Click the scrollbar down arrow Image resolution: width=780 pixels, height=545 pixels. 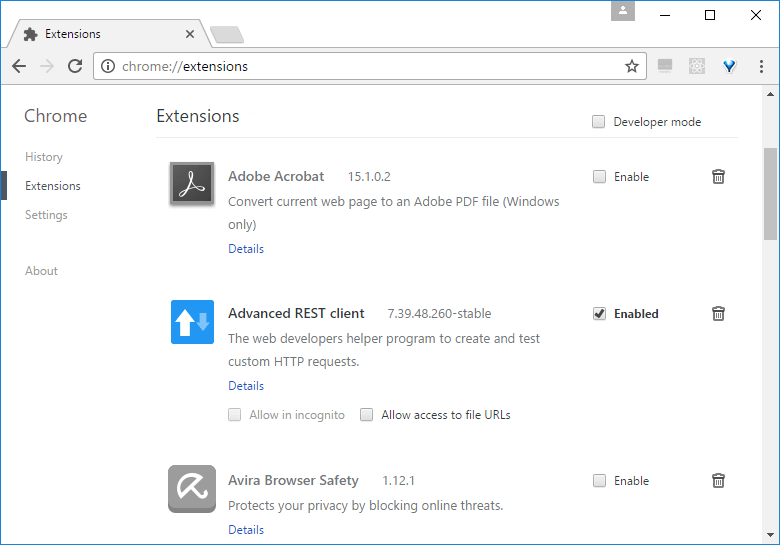point(770,535)
